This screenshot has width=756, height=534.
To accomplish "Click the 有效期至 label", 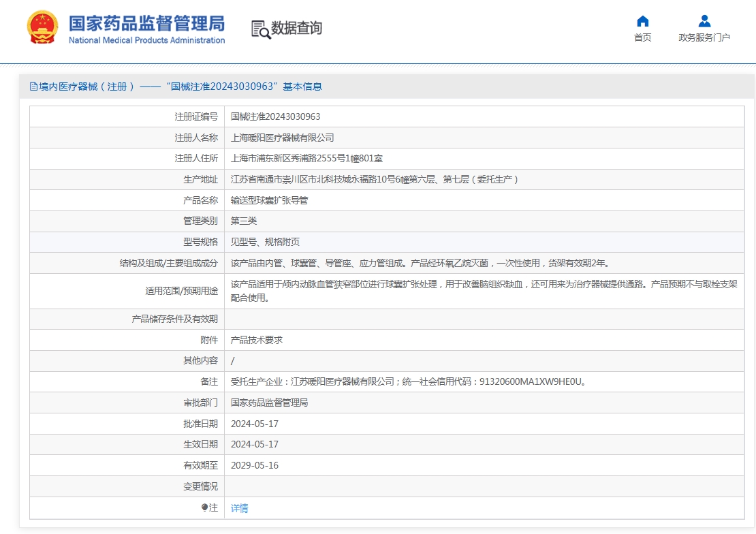I will [200, 465].
